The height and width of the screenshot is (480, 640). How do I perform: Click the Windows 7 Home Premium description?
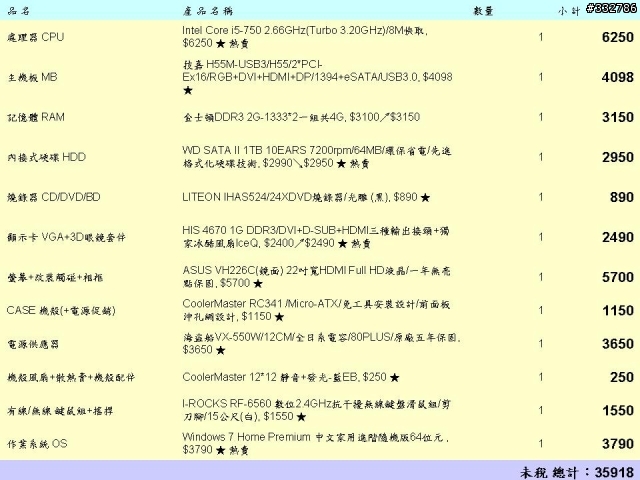click(x=316, y=443)
